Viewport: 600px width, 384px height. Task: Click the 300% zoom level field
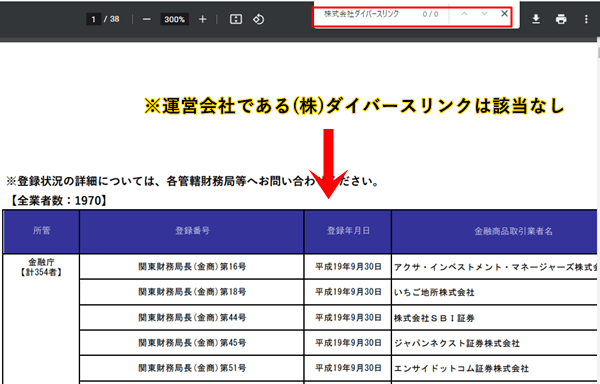click(x=174, y=19)
